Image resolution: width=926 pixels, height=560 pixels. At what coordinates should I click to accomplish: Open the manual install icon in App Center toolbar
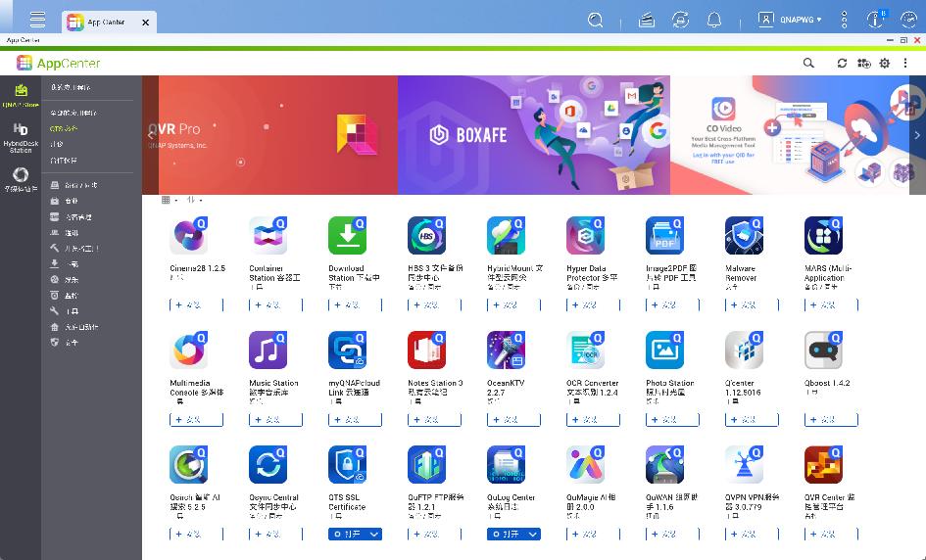(864, 63)
